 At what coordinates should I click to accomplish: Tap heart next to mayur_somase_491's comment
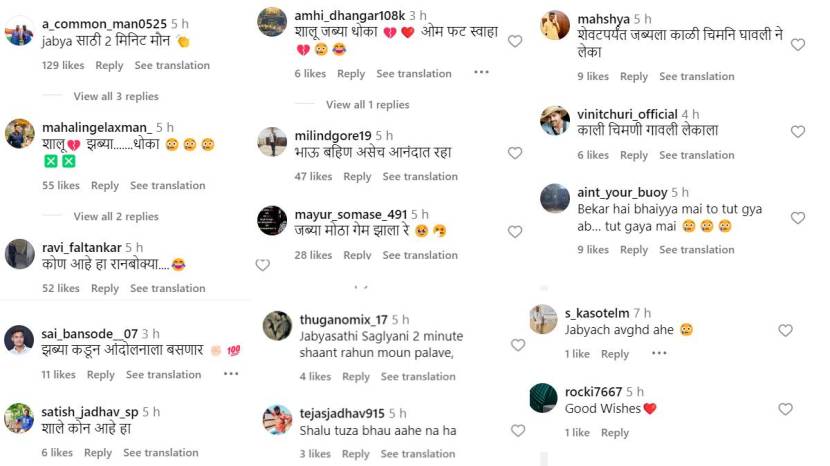click(x=515, y=231)
